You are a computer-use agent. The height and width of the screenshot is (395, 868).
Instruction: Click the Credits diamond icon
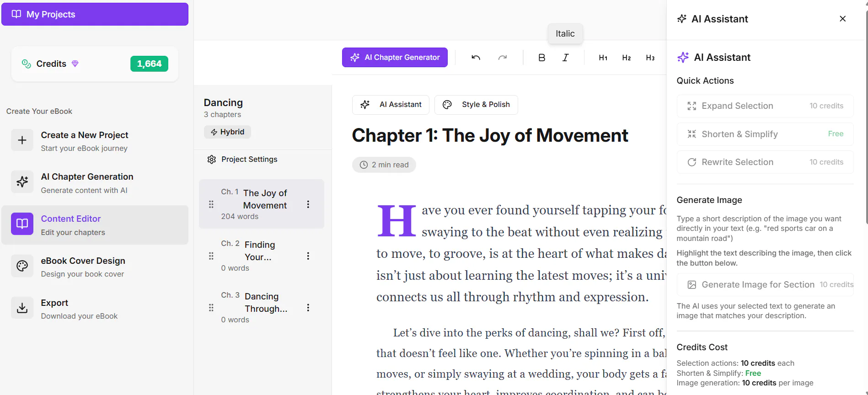75,64
